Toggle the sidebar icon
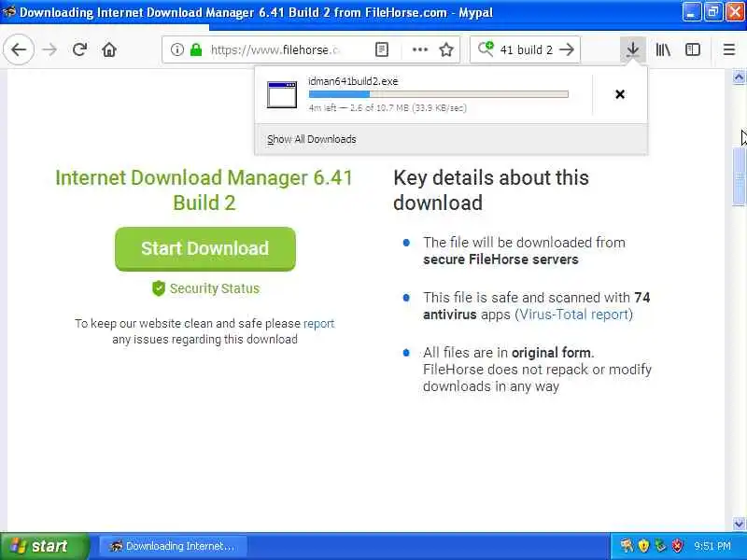 (693, 49)
